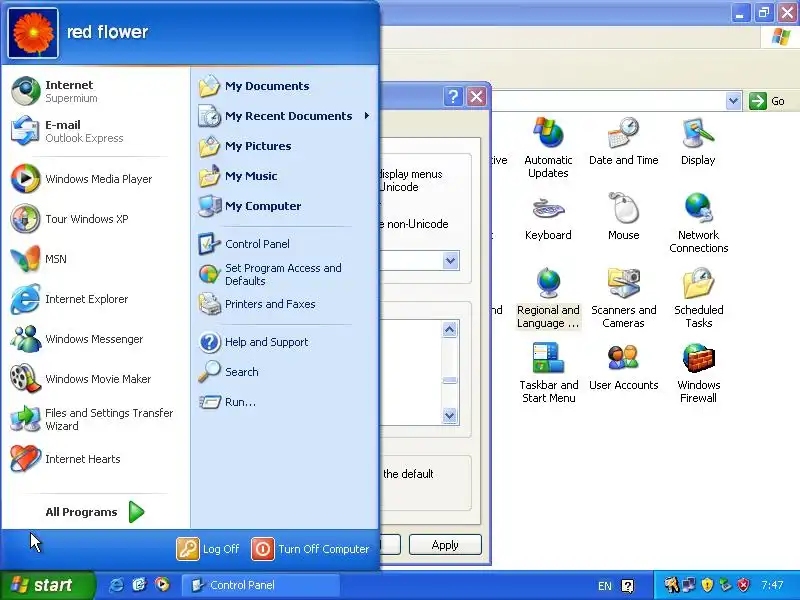Open Windows Media Player in Start menu
The height and width of the screenshot is (600, 800).
95,179
